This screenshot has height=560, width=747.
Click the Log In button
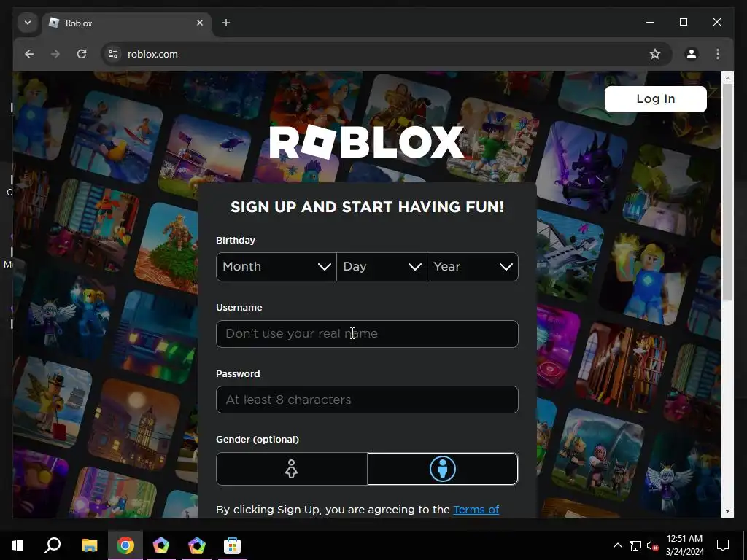[x=656, y=99]
